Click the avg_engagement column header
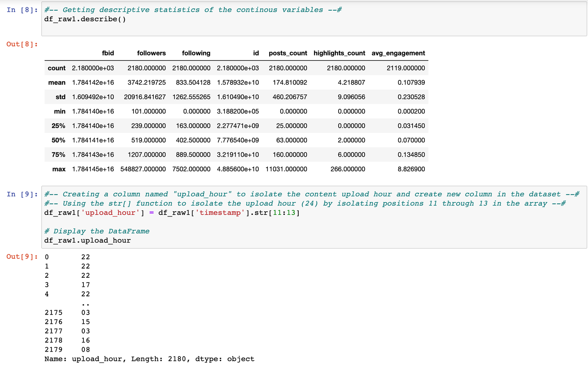 (x=398, y=53)
